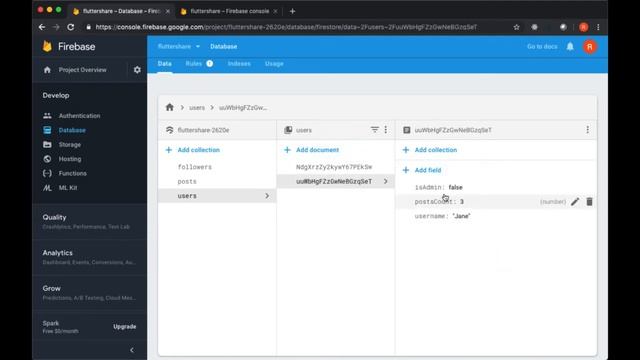This screenshot has width=640, height=360.
Task: Open a new browser tab
Action: point(292,11)
